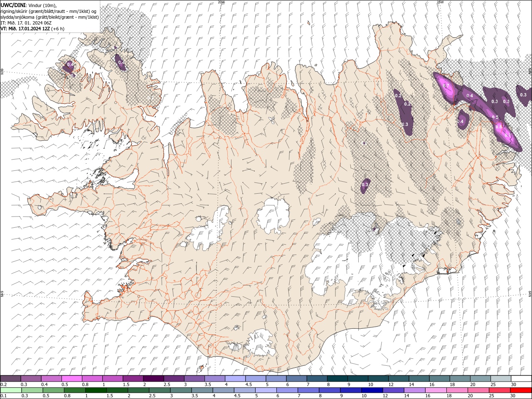The height and width of the screenshot is (399, 532).
Task: Select the white 30 swatch in upper legend
Action: point(521,379)
